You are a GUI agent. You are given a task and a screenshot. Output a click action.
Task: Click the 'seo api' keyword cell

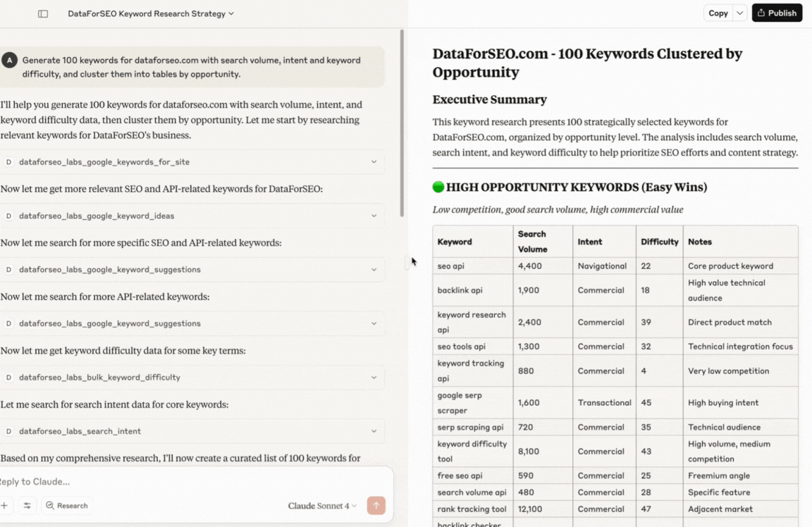[473, 266]
